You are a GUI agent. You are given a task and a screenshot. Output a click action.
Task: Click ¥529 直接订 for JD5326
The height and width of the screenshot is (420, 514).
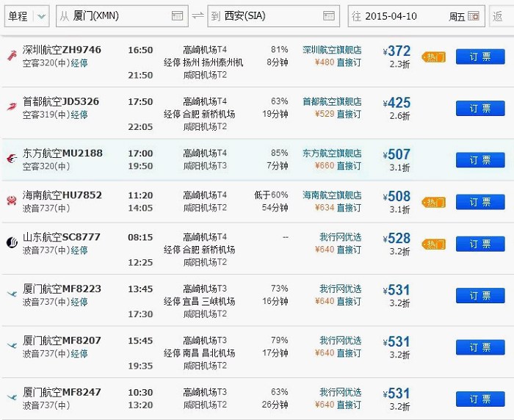tap(338, 114)
